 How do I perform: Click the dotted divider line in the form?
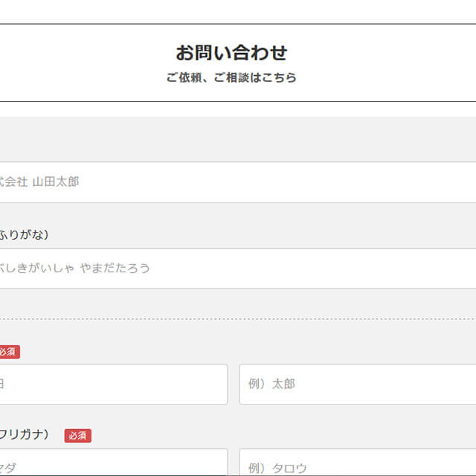[x=238, y=319]
